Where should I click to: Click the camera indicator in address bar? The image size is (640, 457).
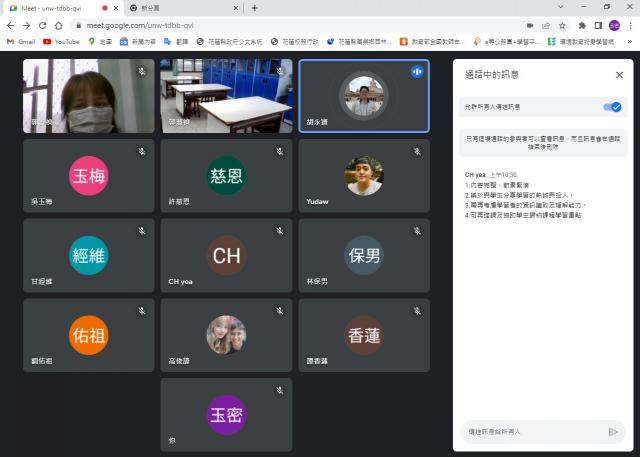click(x=529, y=25)
